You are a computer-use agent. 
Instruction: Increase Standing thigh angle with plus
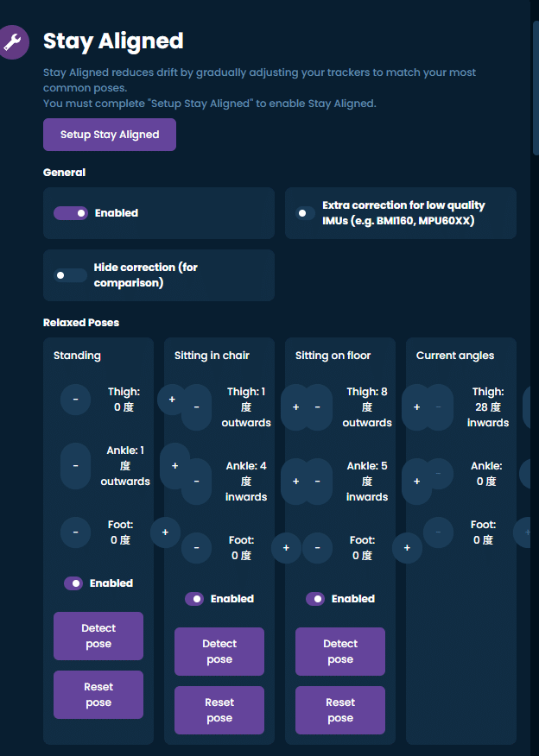point(172,400)
